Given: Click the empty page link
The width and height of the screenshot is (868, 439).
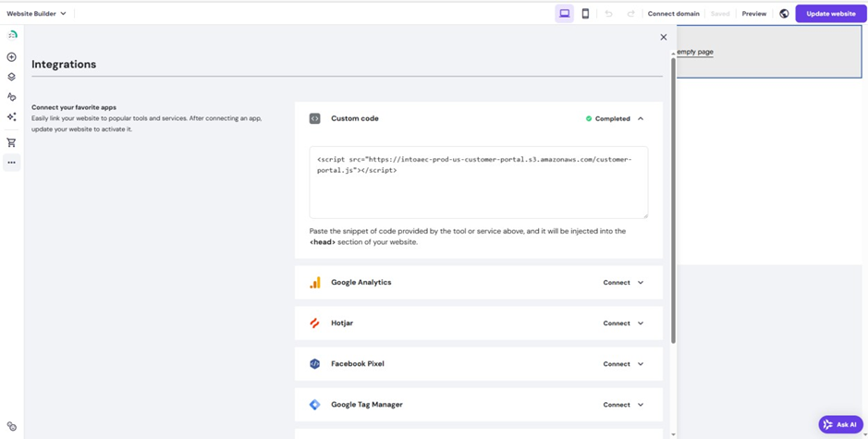Looking at the screenshot, I should point(695,52).
